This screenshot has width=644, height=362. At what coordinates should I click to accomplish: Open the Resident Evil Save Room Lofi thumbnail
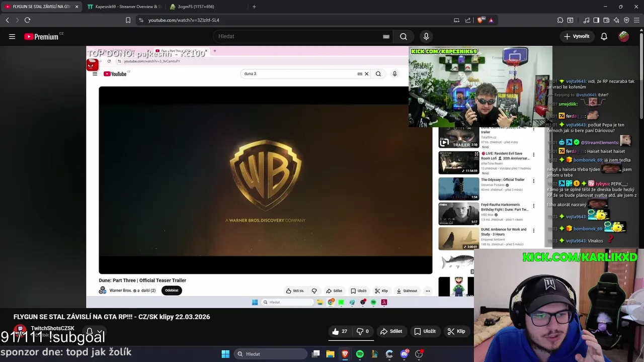[458, 162]
